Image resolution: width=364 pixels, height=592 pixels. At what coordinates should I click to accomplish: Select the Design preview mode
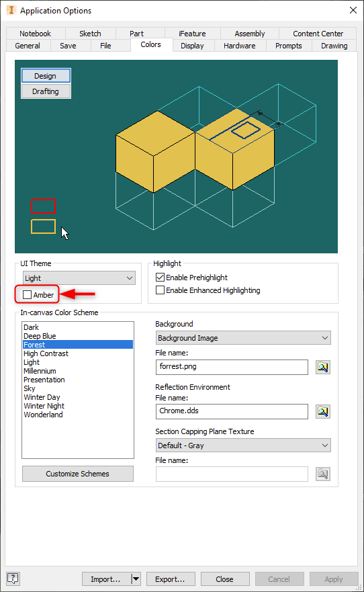tap(46, 76)
